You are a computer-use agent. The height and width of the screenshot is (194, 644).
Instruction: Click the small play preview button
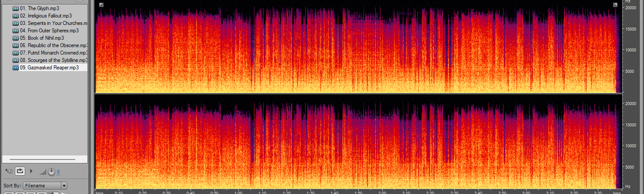32,171
